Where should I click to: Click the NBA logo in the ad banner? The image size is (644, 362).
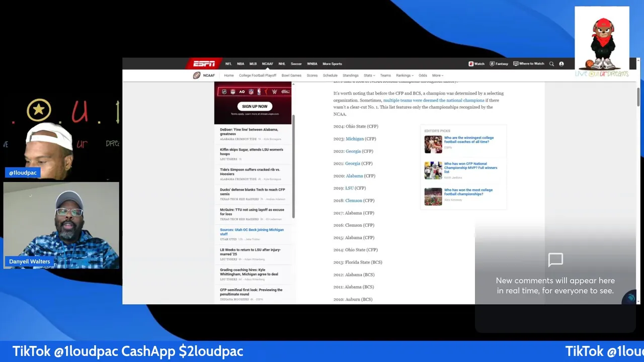(259, 92)
